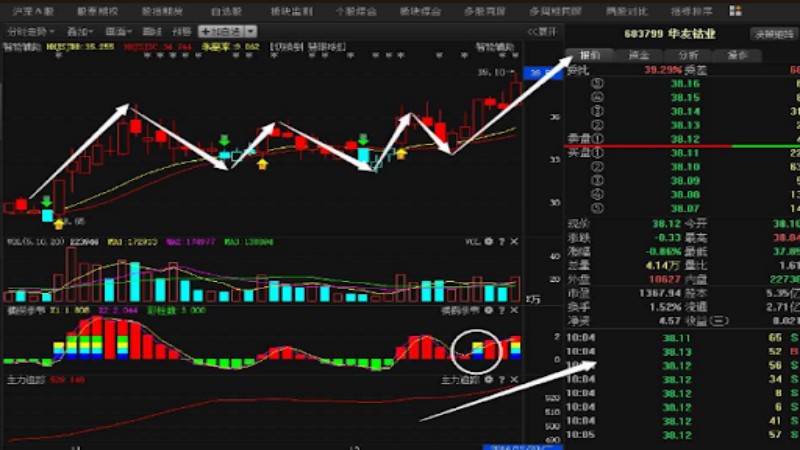800x450 pixels.
Task: Click the +加自选 button
Action: 221,32
